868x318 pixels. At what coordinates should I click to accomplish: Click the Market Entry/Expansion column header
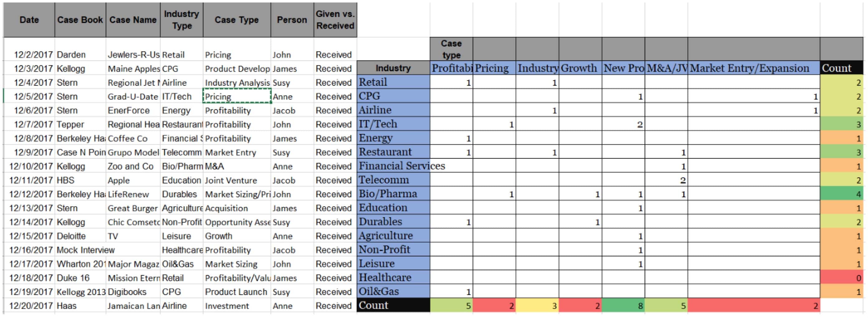753,68
